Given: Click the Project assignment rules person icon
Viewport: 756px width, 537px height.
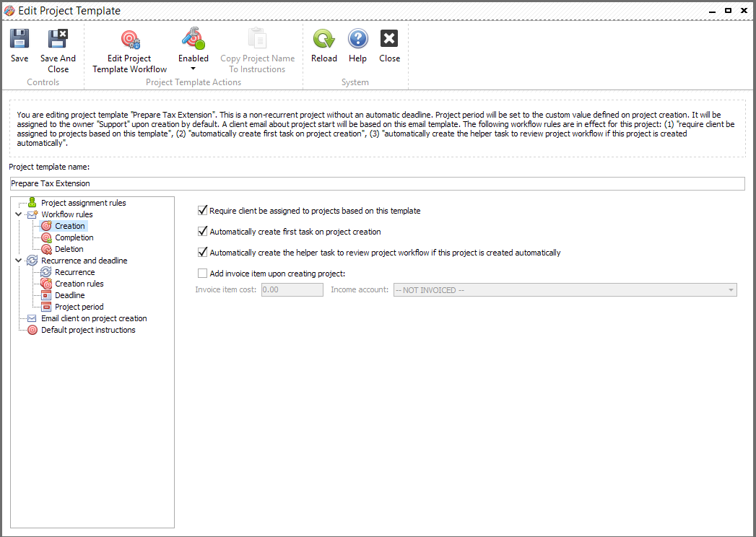Looking at the screenshot, I should (32, 203).
